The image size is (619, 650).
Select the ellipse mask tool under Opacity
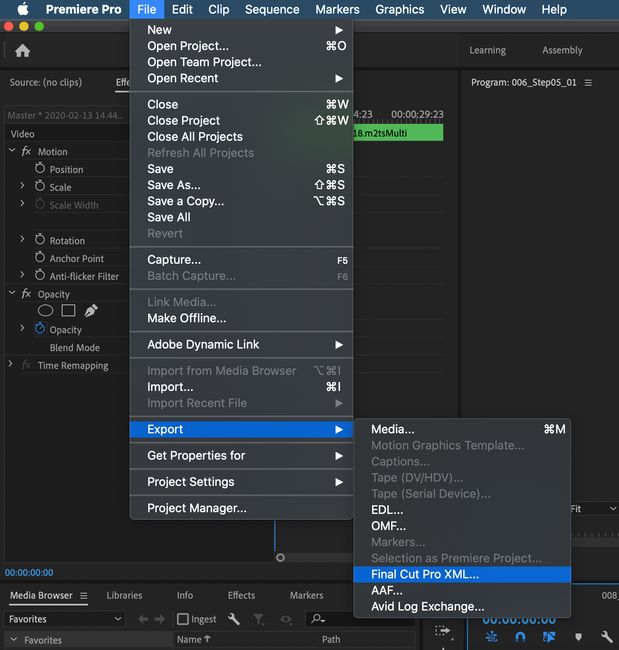(x=46, y=311)
